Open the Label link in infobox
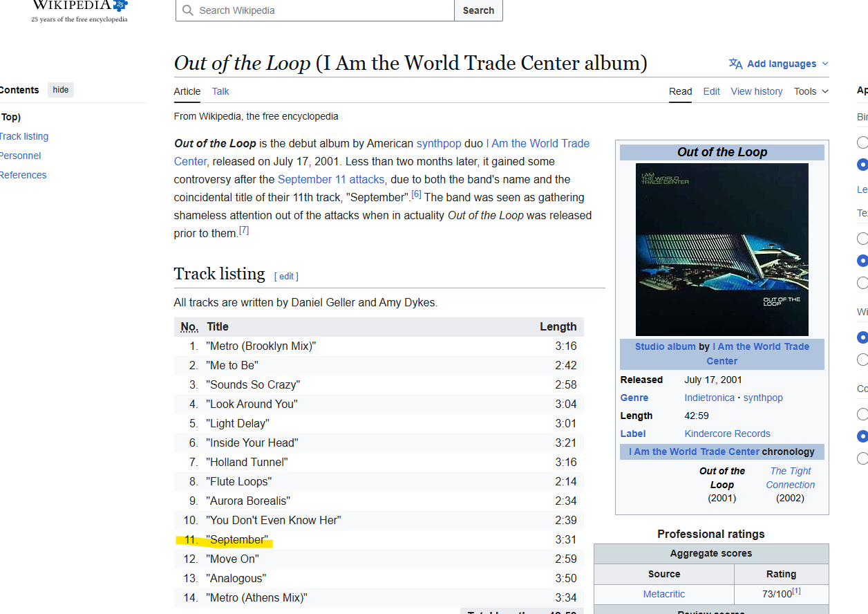Viewport: 868px width, 614px height. pos(633,434)
